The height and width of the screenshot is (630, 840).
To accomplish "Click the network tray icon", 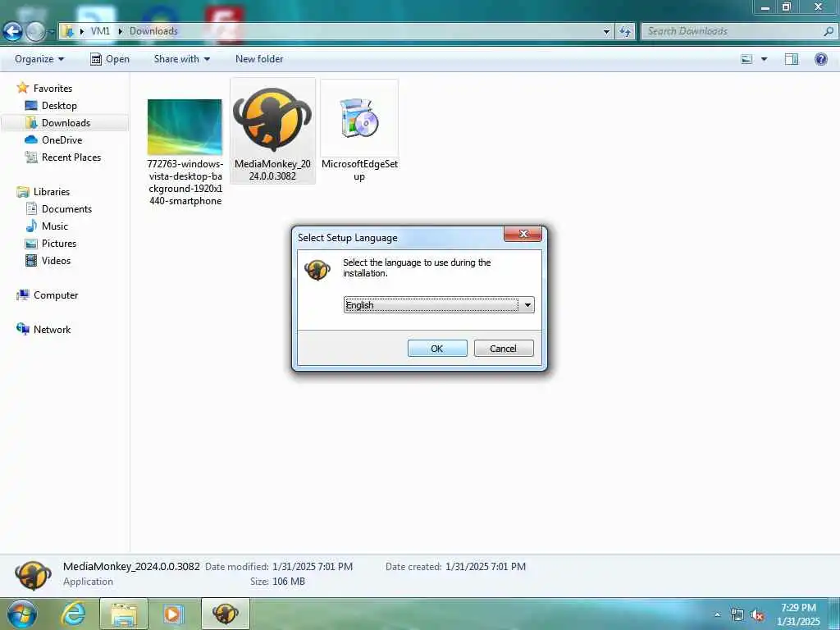I will click(737, 614).
